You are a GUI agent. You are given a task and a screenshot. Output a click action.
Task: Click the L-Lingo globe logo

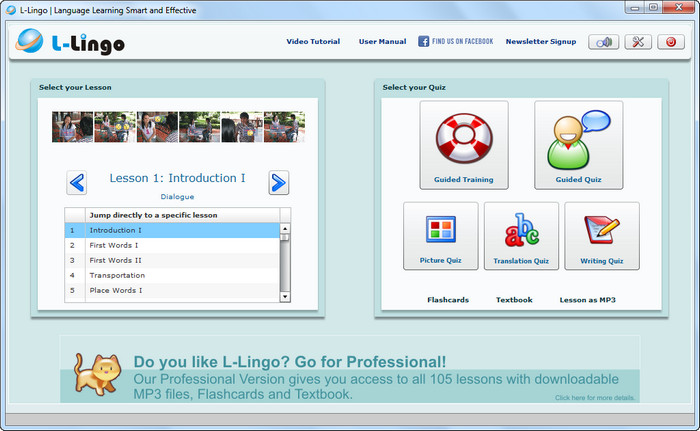(x=29, y=41)
